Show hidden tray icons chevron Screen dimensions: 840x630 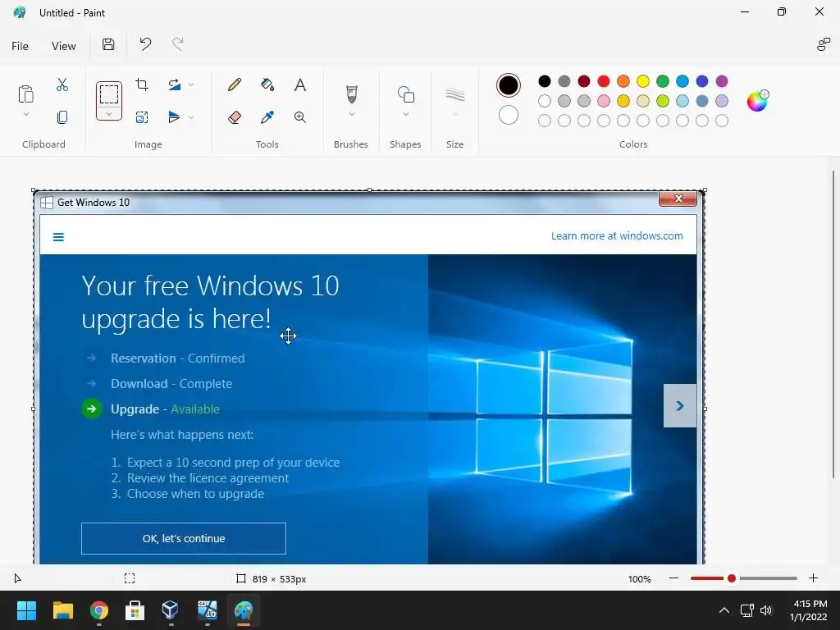[x=724, y=610]
